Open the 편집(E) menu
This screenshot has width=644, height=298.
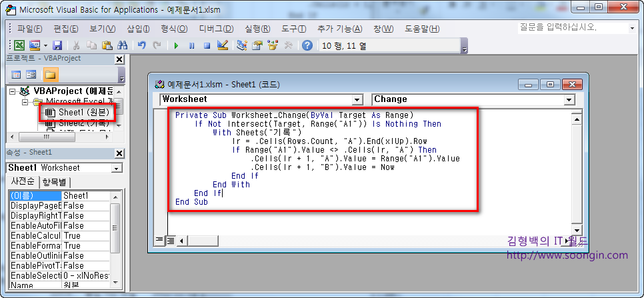click(x=66, y=29)
